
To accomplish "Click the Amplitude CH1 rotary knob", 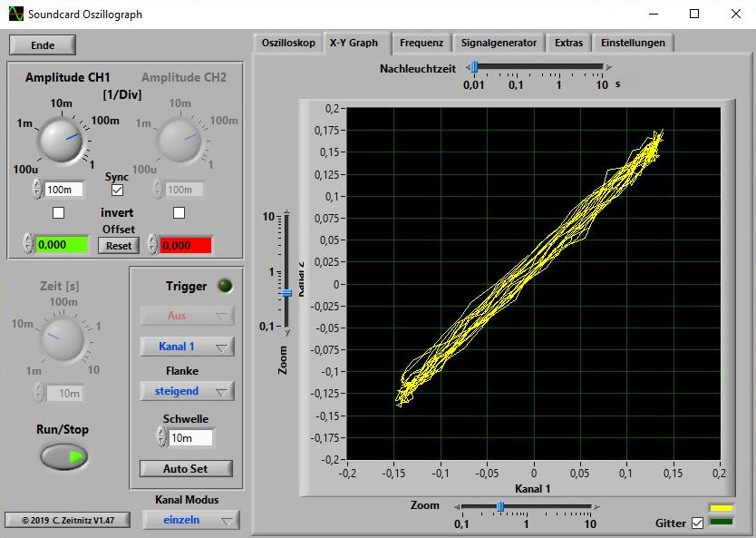I will [x=62, y=141].
